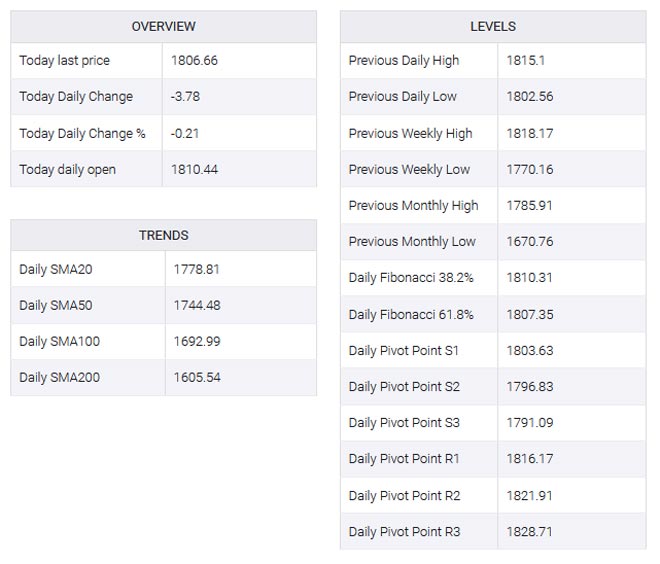Click the Today Daily Change row label
The width and height of the screenshot is (660, 564).
pyautogui.click(x=76, y=97)
